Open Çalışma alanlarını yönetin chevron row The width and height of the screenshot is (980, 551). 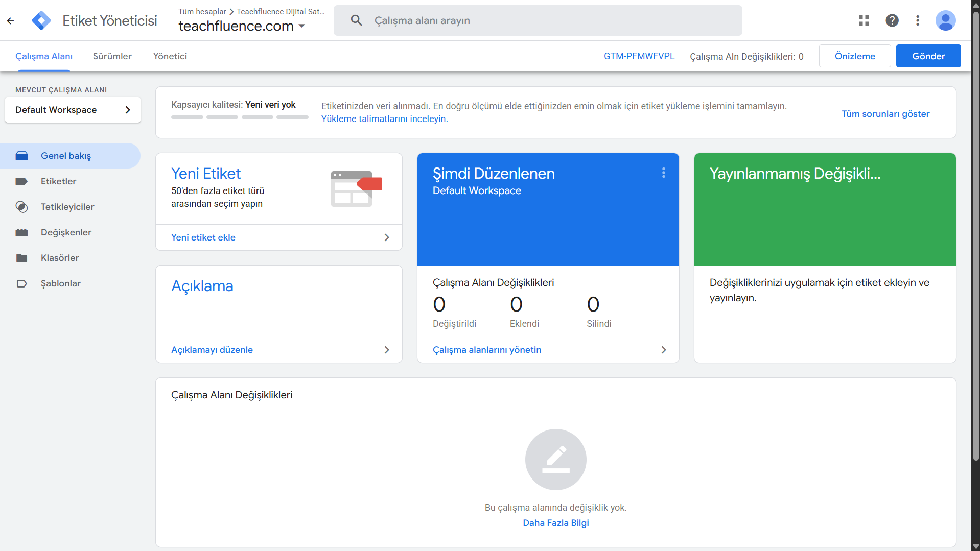(548, 350)
